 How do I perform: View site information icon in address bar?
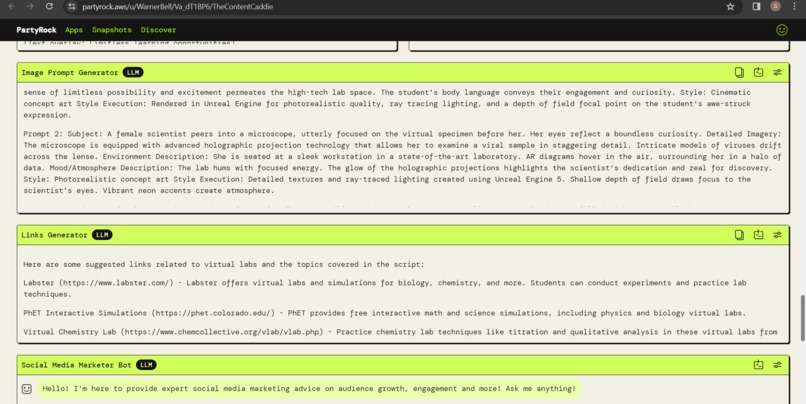(x=72, y=7)
